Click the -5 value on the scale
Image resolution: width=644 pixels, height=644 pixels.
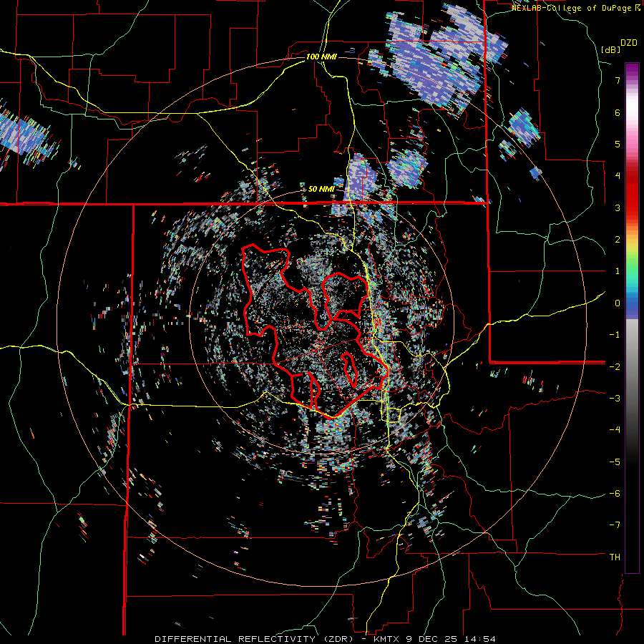click(615, 462)
